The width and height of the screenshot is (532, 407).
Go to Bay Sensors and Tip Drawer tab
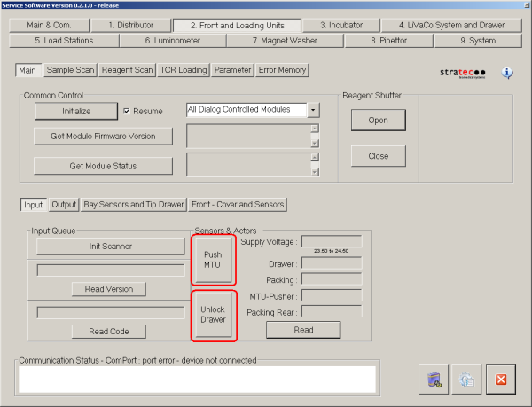(x=133, y=205)
